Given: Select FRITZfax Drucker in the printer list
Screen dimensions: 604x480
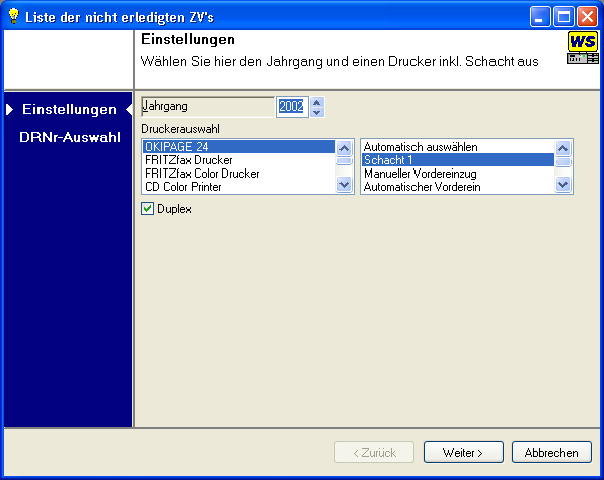Looking at the screenshot, I should [239, 160].
